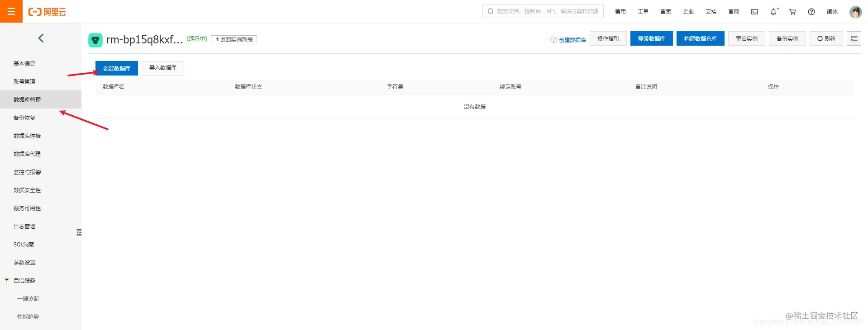The height and width of the screenshot is (330, 868).
Task: Click 重启实例 button
Action: coord(747,38)
